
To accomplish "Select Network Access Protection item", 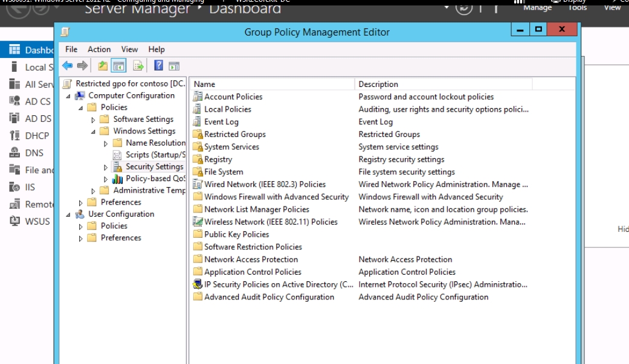I will tap(251, 259).
